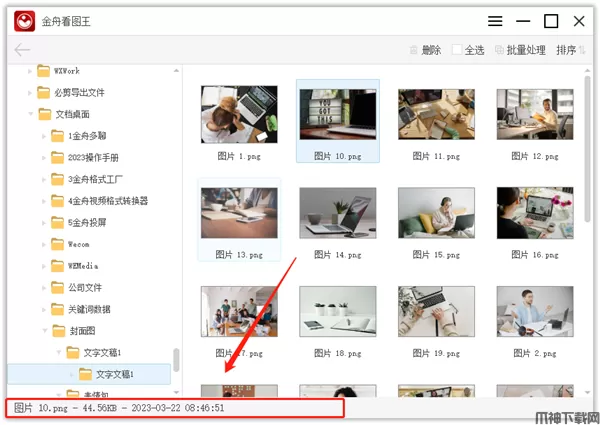Image resolution: width=600 pixels, height=425 pixels.
Task: Select the Wecom folder icon
Action: coord(57,244)
